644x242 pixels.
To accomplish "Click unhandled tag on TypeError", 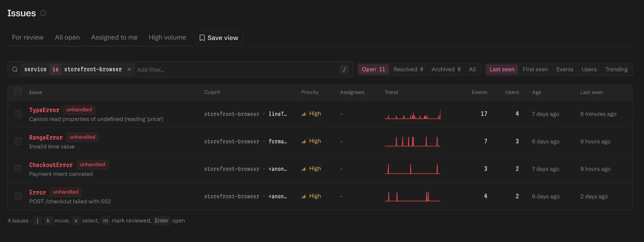I will 79,110.
